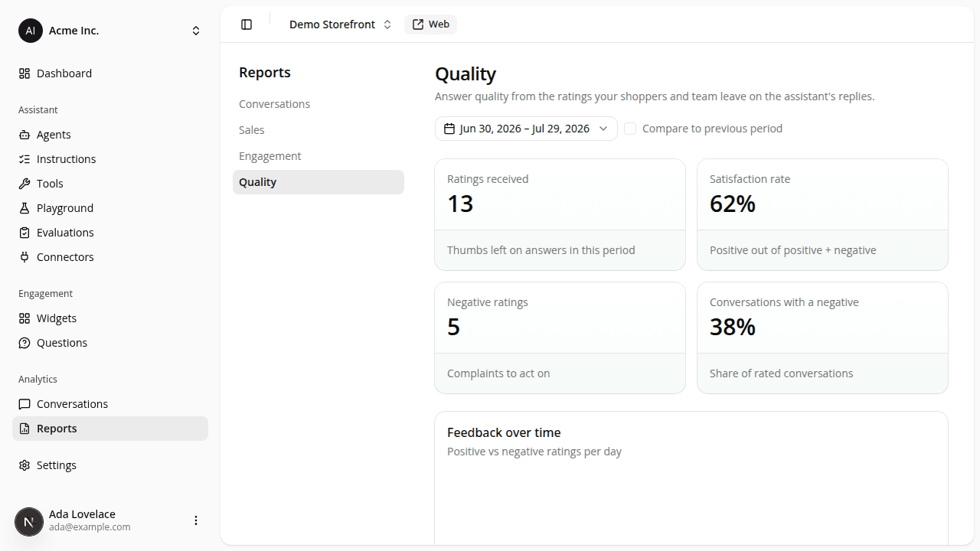
Task: Open the user menu three-dots icon
Action: (196, 520)
